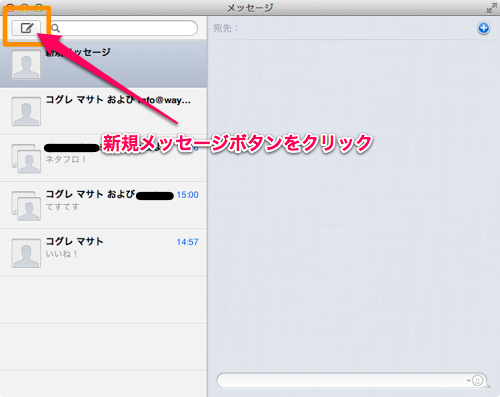The image size is (500, 397).
Task: Open the emoji smiley picker
Action: tap(478, 380)
